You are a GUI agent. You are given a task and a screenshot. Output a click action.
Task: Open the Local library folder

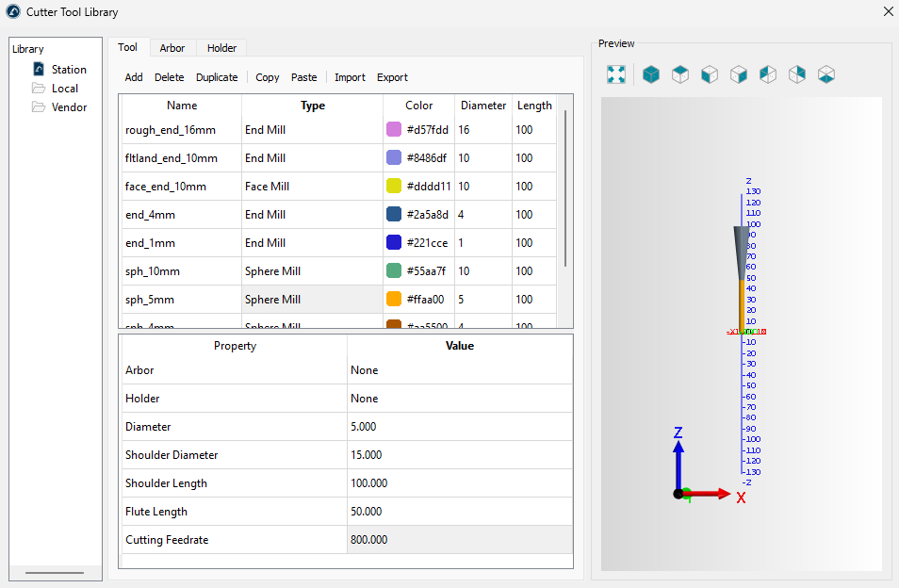click(64, 89)
